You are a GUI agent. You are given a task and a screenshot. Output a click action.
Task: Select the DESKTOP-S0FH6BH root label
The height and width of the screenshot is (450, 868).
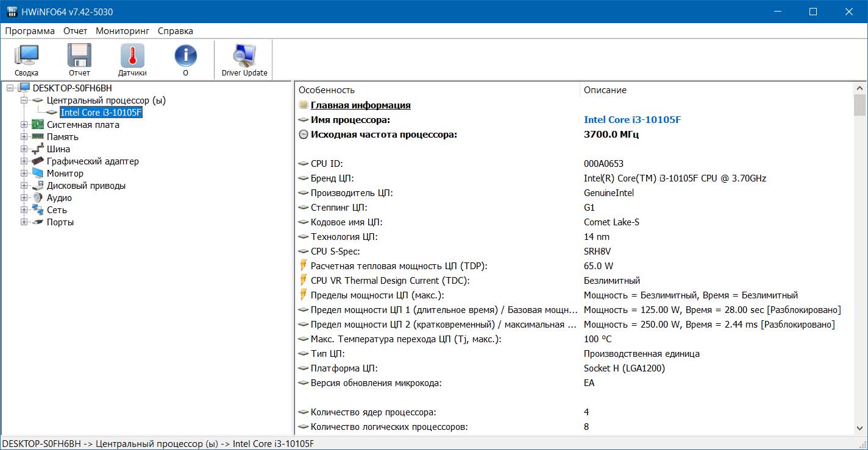coord(73,88)
